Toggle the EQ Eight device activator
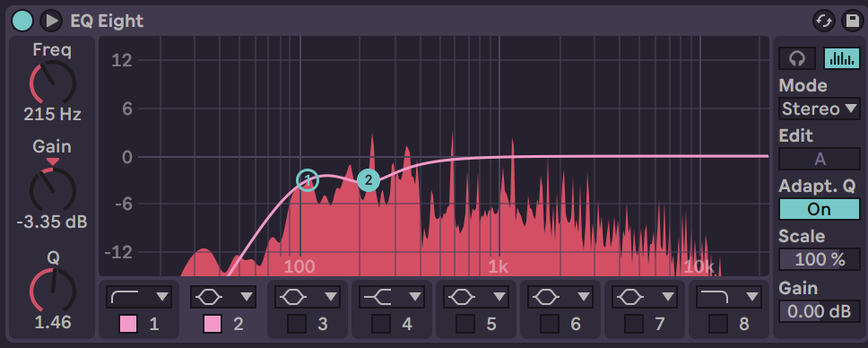Screen dimensions: 868x348 (x=22, y=21)
